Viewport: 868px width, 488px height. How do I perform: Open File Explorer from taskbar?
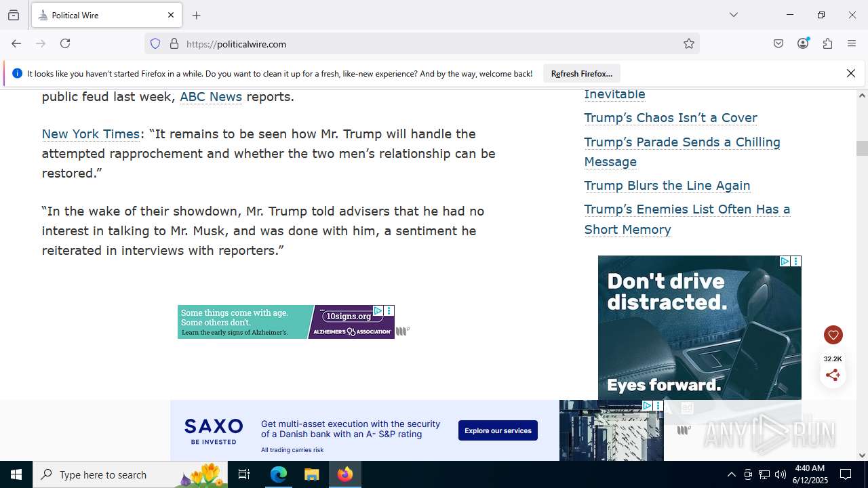pyautogui.click(x=312, y=474)
